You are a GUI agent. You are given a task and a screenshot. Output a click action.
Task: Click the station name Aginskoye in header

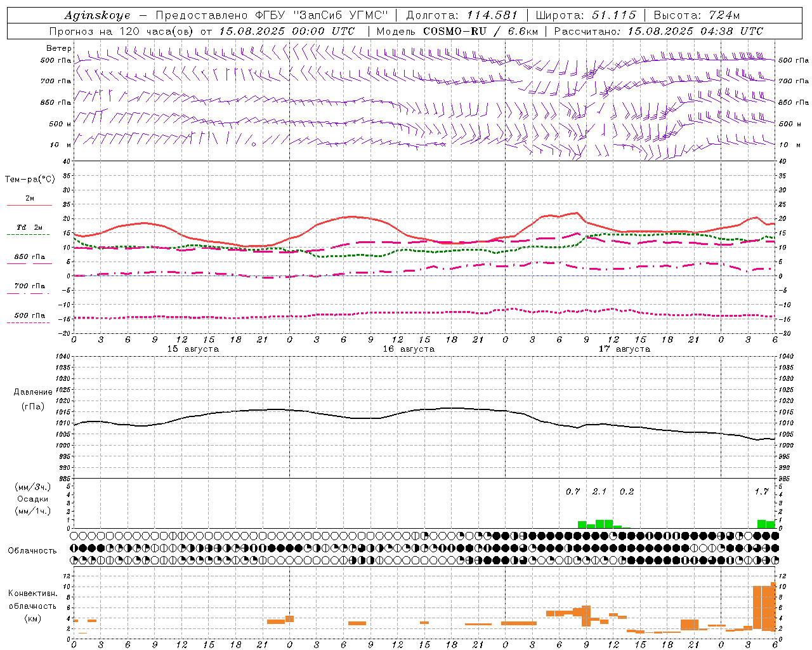97,15
